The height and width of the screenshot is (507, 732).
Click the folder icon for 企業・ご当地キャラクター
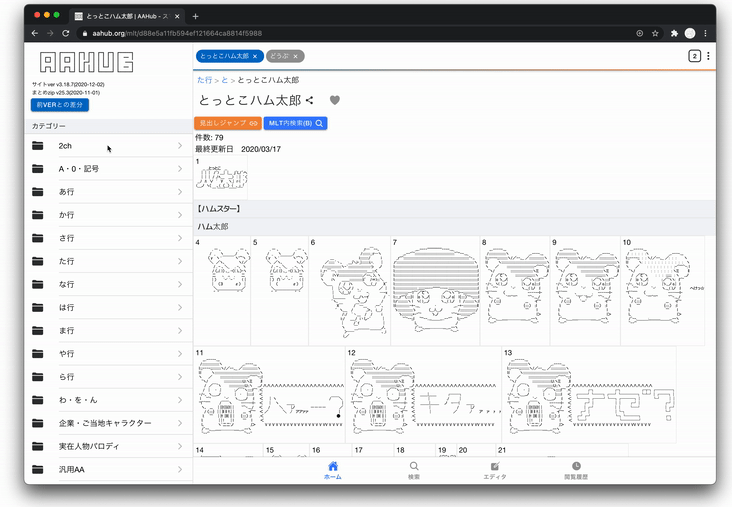point(38,423)
